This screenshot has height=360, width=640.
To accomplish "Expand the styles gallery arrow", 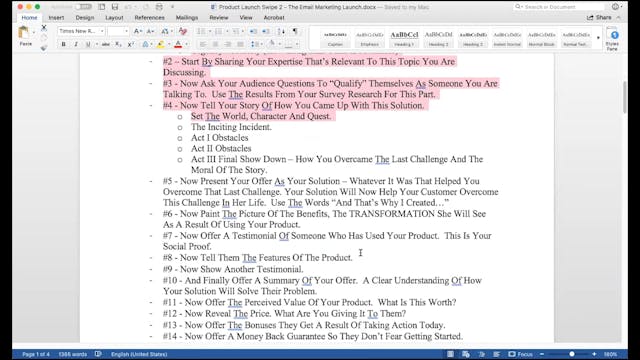I will click(x=598, y=38).
